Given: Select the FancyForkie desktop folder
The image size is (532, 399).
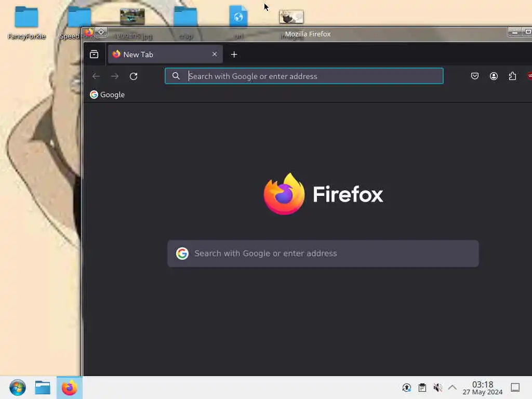Looking at the screenshot, I should pyautogui.click(x=26, y=23).
